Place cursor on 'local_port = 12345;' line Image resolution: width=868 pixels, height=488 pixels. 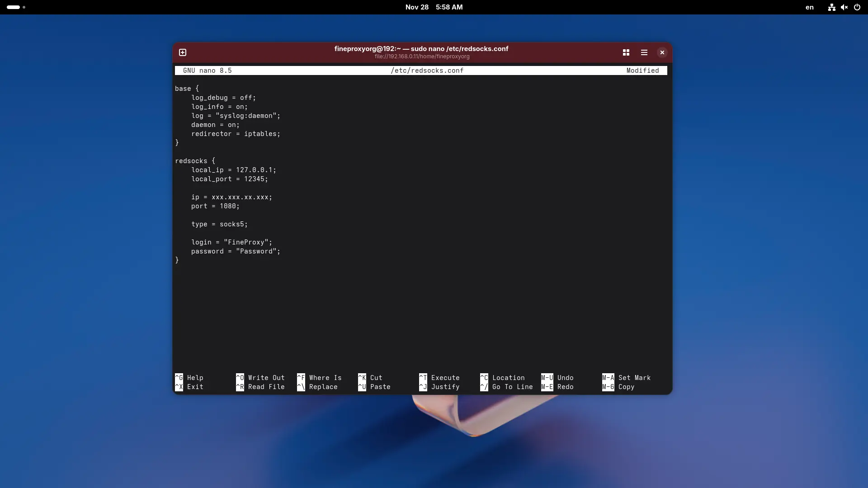pyautogui.click(x=230, y=179)
